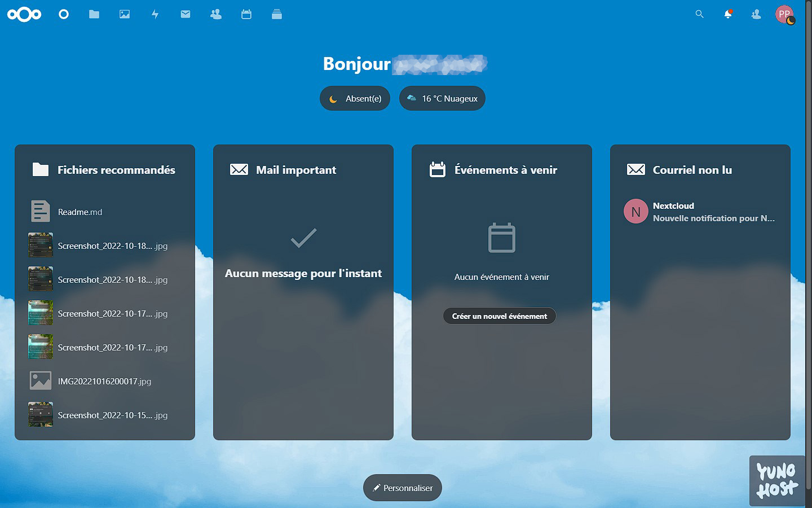
Task: Open the 16 °C Nuageux weather widget
Action: [x=442, y=98]
